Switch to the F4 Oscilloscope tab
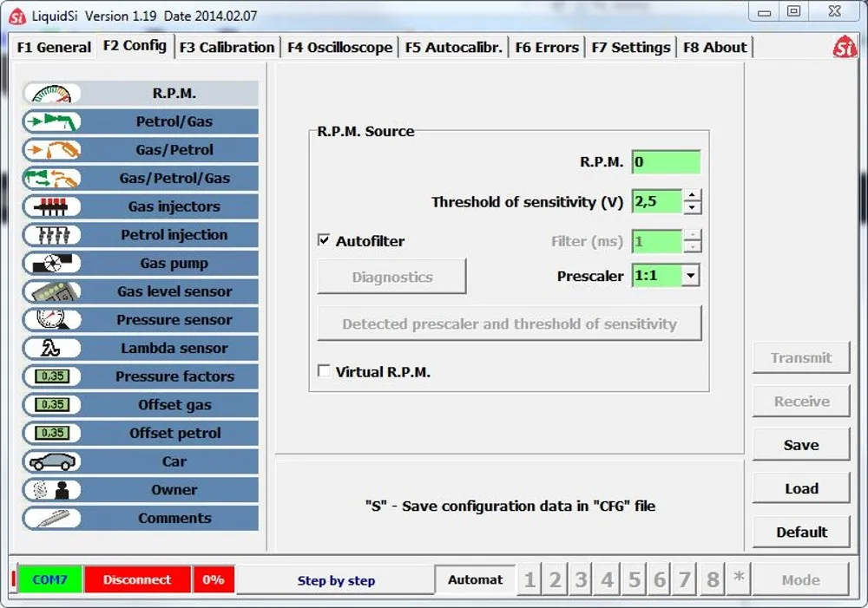Screen dimensions: 868x608 pyautogui.click(x=339, y=48)
